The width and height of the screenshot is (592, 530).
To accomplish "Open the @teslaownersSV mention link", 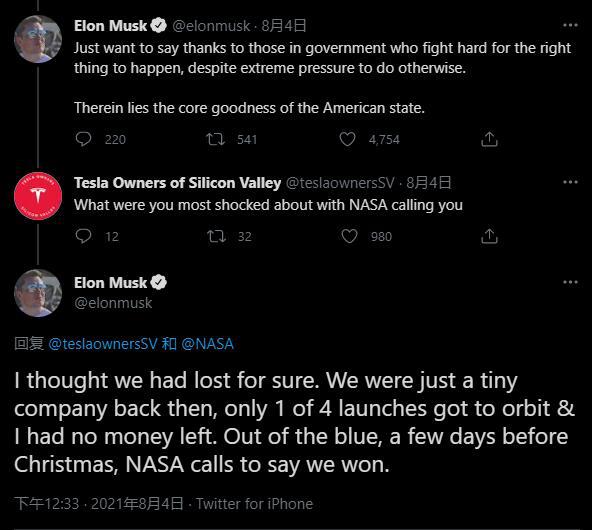I will point(103,344).
